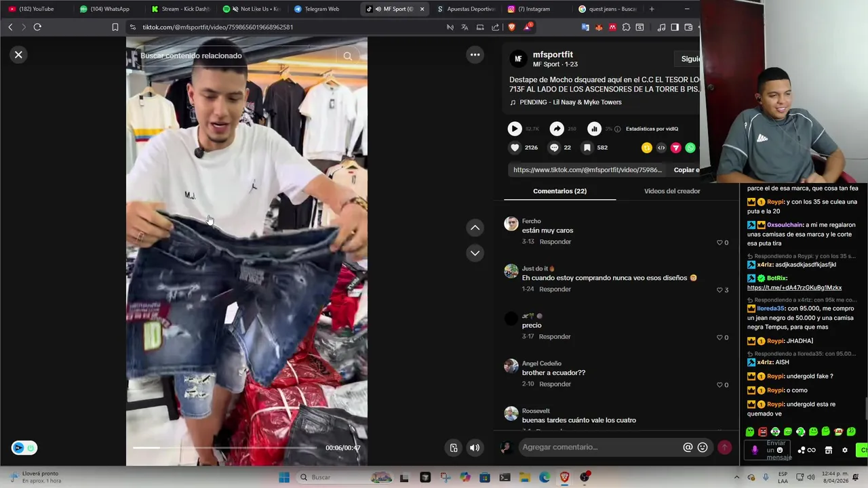868x488 pixels.
Task: Click the video URL field
Action: pyautogui.click(x=587, y=170)
